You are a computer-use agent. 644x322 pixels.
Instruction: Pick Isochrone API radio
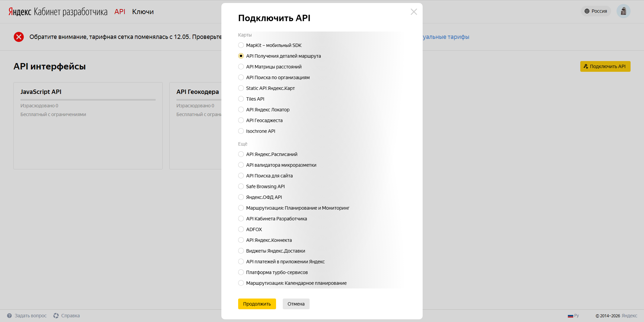241,131
